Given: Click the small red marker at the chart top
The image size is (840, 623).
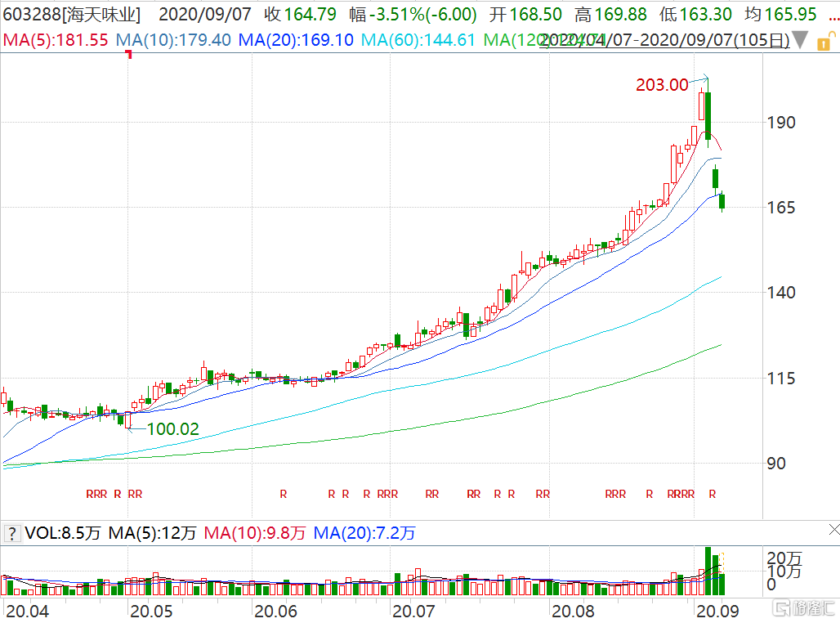Looking at the screenshot, I should pos(128,53).
